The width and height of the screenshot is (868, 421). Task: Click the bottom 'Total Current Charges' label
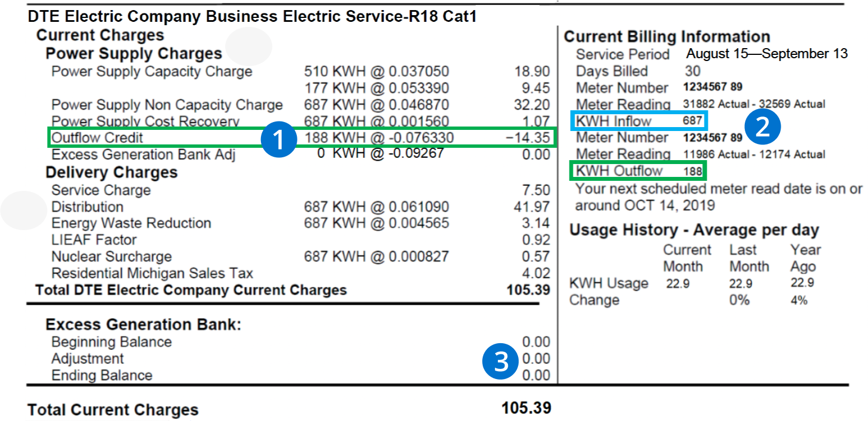113,410
